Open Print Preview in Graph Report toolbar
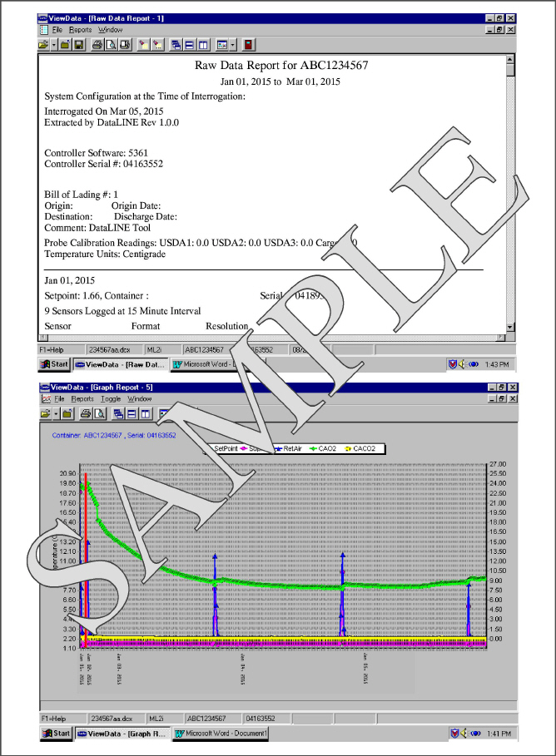This screenshot has height=756, width=556. [99, 413]
